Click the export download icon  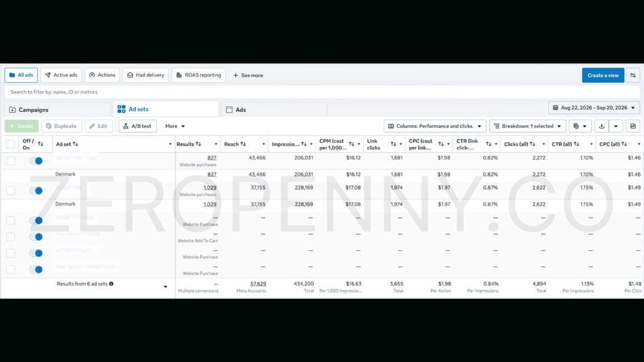click(x=602, y=126)
